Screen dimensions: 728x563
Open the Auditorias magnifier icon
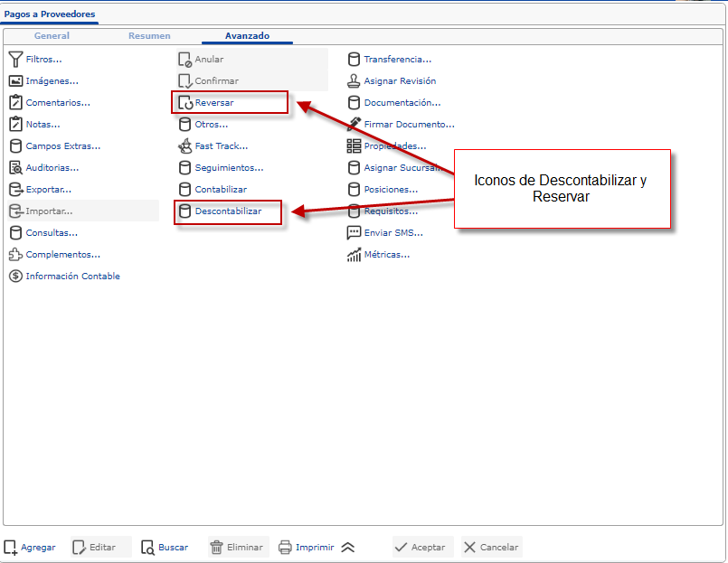[x=15, y=167]
